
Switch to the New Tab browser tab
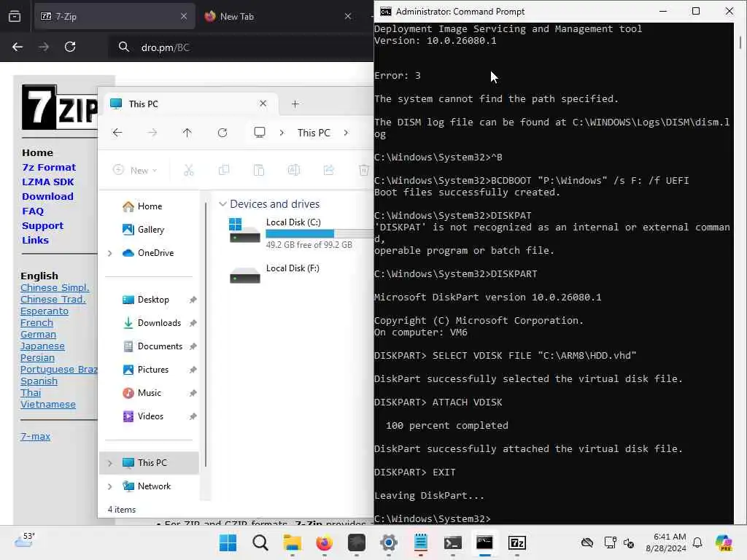(x=279, y=16)
